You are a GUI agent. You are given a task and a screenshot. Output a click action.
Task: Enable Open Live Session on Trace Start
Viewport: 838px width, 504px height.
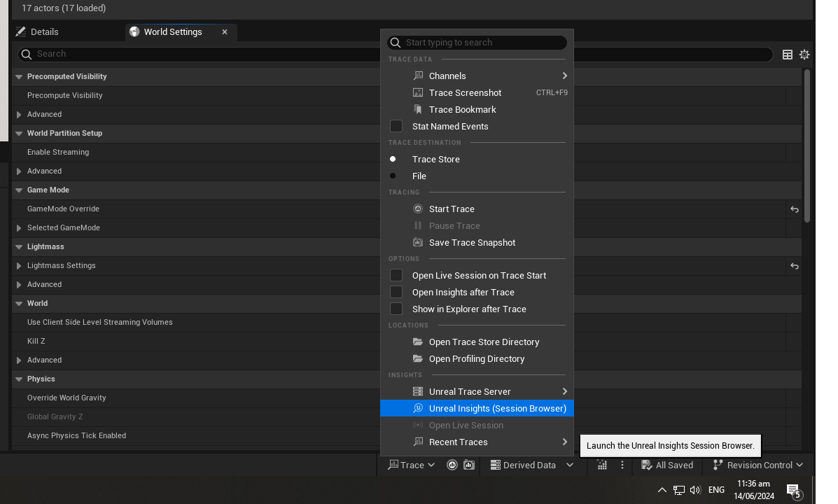point(396,275)
